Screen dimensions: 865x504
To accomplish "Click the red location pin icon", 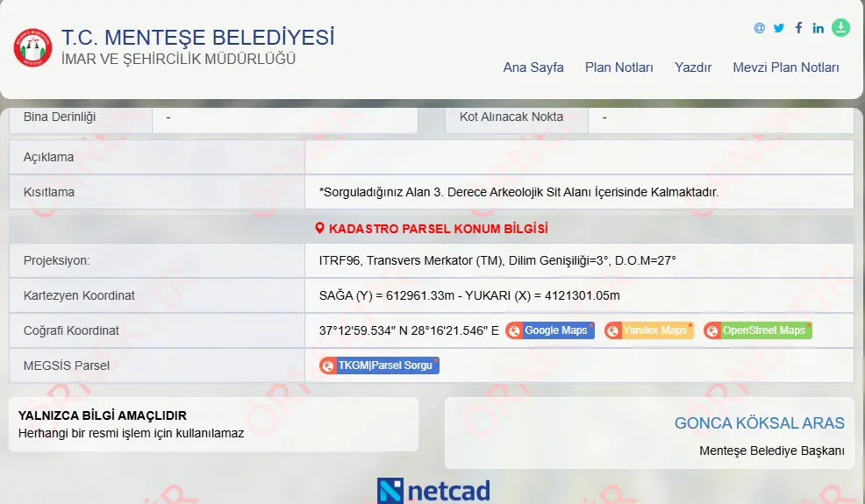I will [x=319, y=228].
